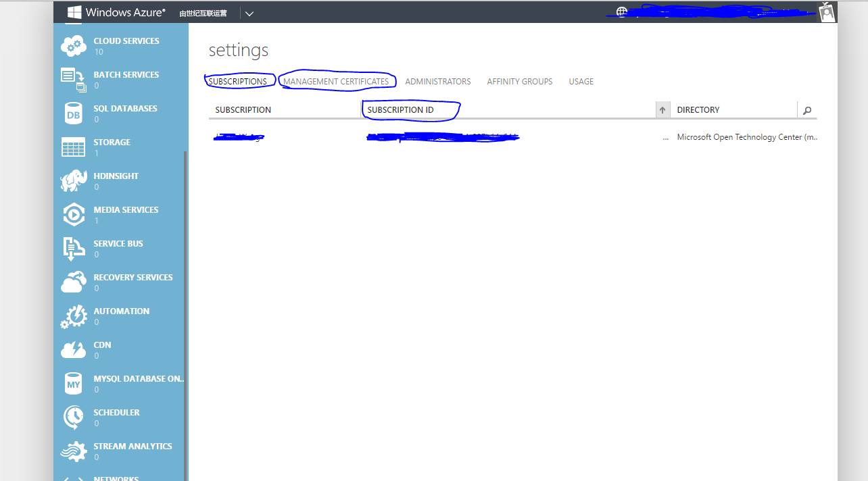Image resolution: width=868 pixels, height=481 pixels.
Task: Open the Scheduler clock icon
Action: tap(74, 417)
